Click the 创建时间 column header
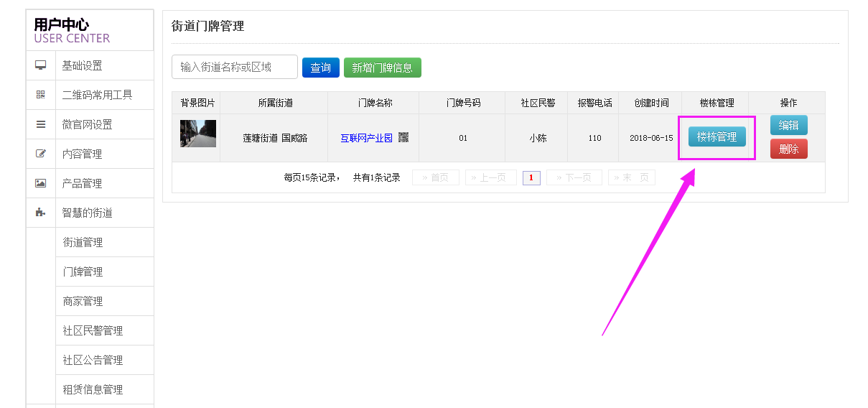 tap(651, 103)
